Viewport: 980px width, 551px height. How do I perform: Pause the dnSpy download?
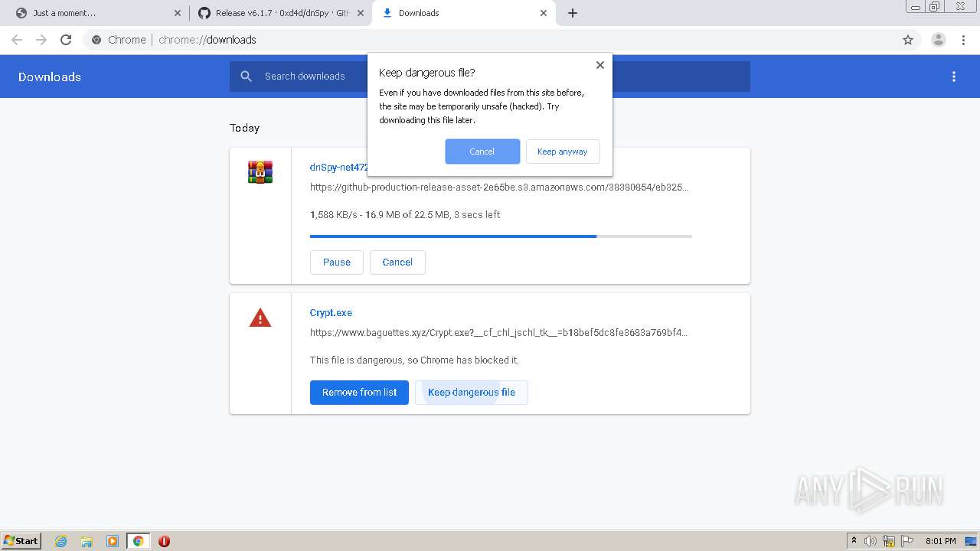(x=337, y=262)
